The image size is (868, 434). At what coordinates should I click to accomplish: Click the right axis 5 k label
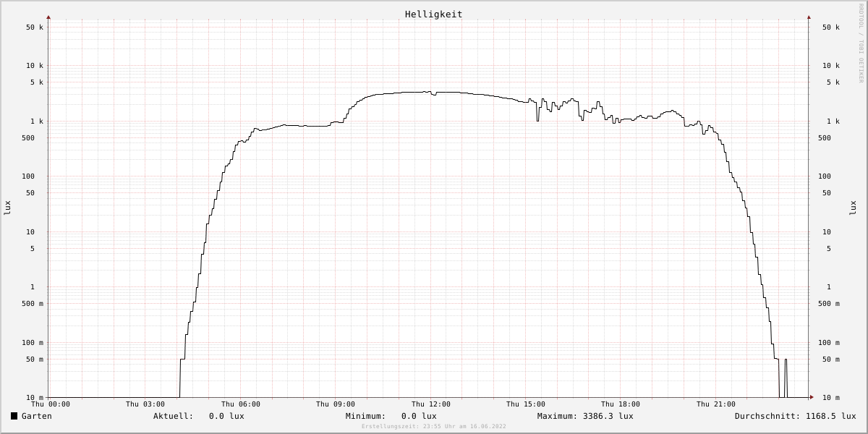pos(833,82)
